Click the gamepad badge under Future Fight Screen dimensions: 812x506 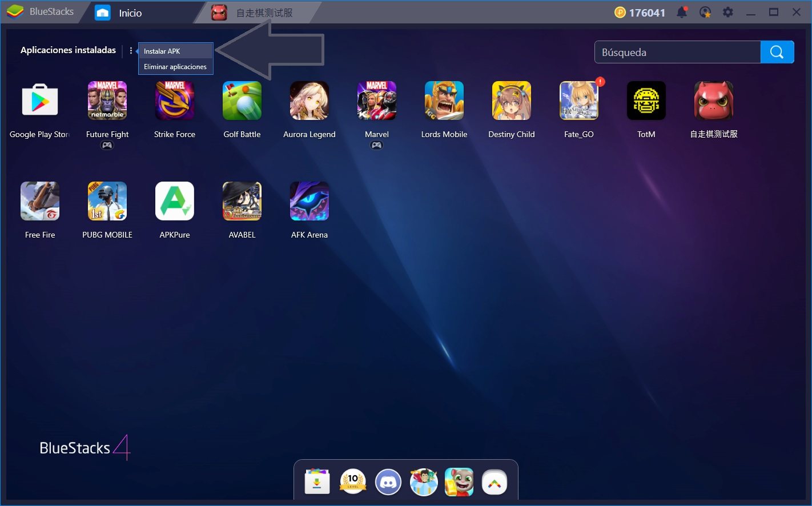(107, 146)
